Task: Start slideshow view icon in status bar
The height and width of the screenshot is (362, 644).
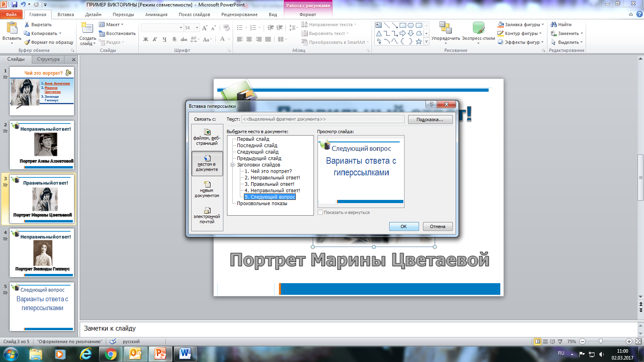Action: (560, 341)
